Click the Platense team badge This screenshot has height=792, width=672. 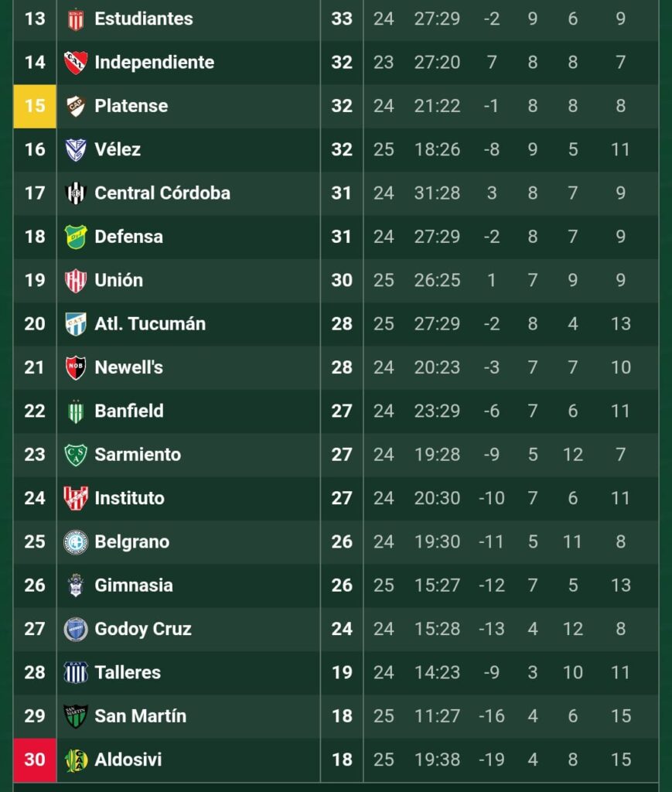coord(76,106)
